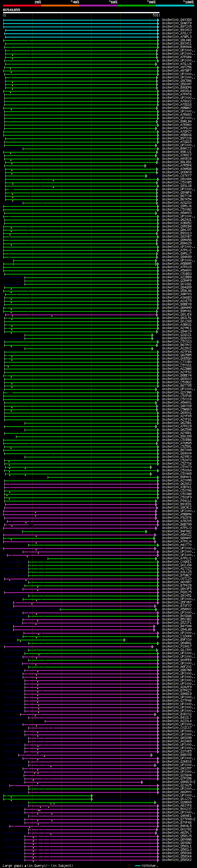This screenshot has height=868, width=197.
Task: Open hit UniRef100_Q4V3D9
Action: (176, 20)
